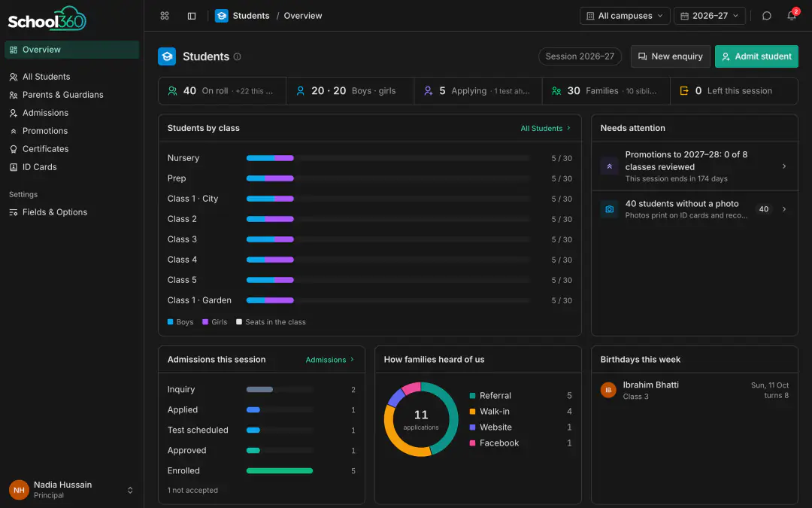Viewport: 812px width, 508px height.
Task: Click the large Students graduation cap icon
Action: [x=167, y=56]
